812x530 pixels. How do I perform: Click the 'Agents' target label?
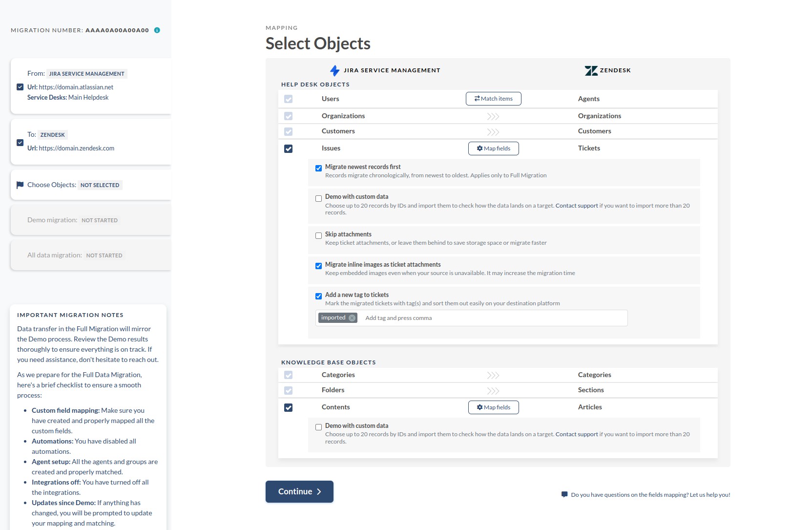click(589, 99)
